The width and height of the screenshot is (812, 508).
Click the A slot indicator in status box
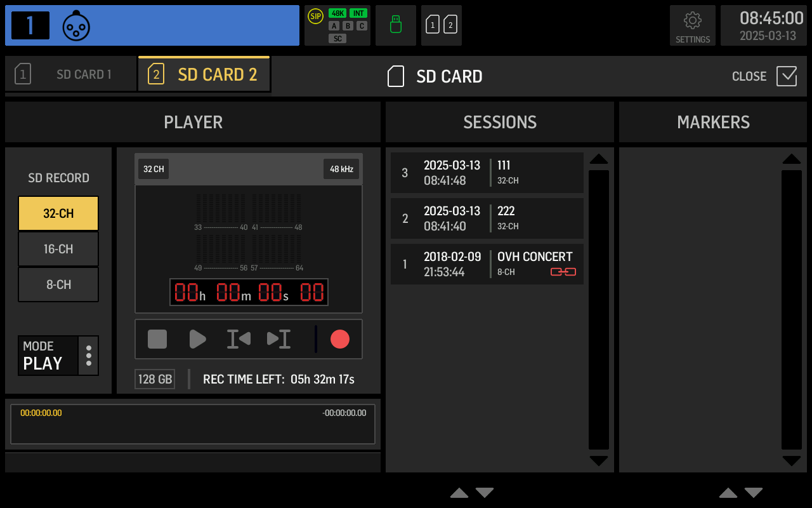click(x=334, y=26)
